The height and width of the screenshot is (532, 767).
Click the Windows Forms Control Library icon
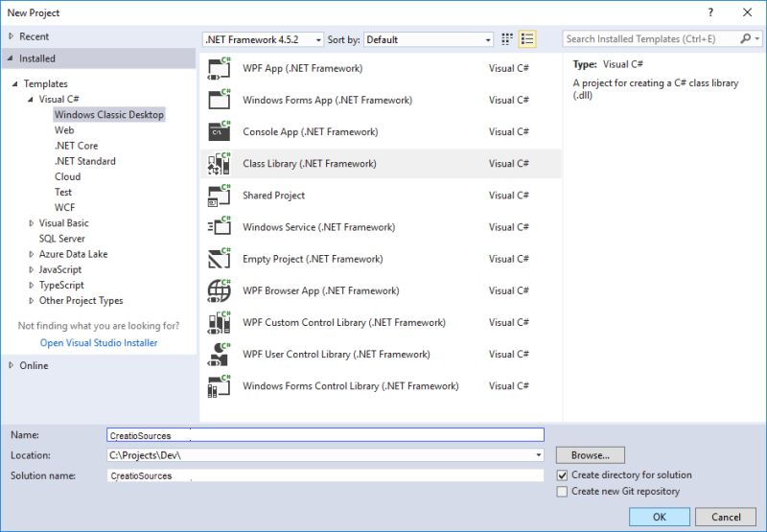[x=220, y=386]
